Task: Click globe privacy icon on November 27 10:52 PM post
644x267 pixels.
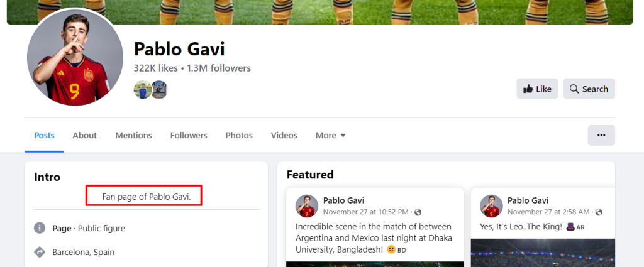Action: 418,212
